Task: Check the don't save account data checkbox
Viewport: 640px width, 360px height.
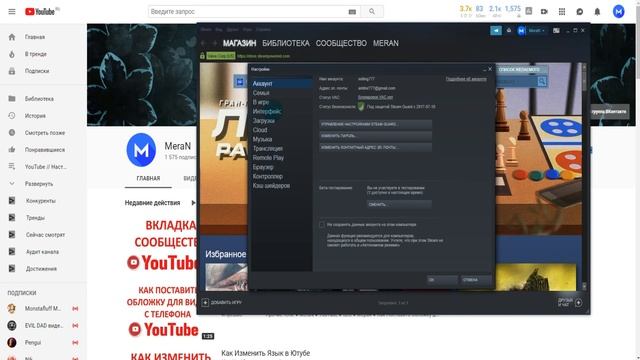Action: (322, 224)
